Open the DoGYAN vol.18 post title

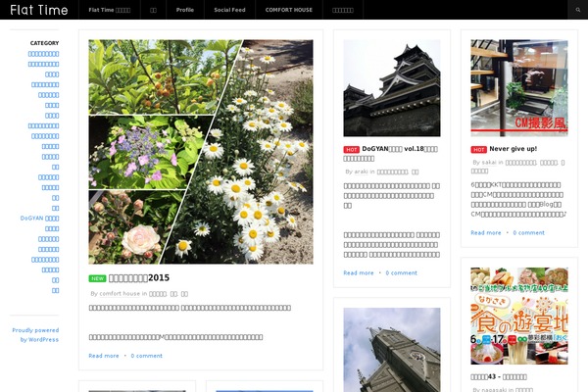point(390,154)
